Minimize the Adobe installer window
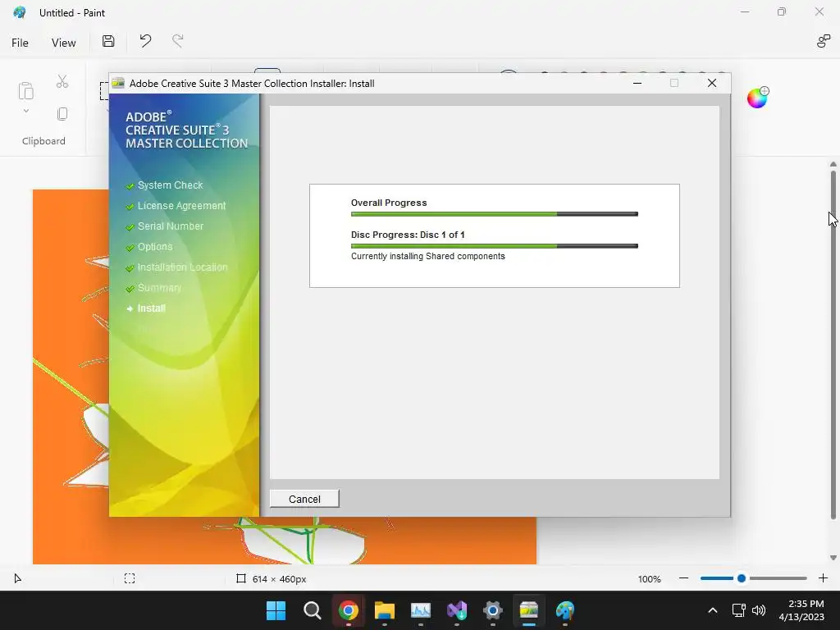The image size is (840, 630). pos(637,83)
